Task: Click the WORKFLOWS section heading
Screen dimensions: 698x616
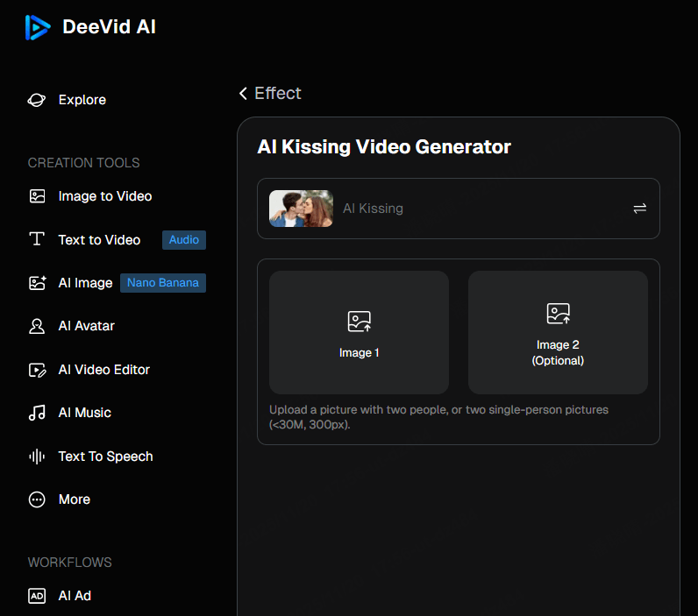Action: point(70,563)
